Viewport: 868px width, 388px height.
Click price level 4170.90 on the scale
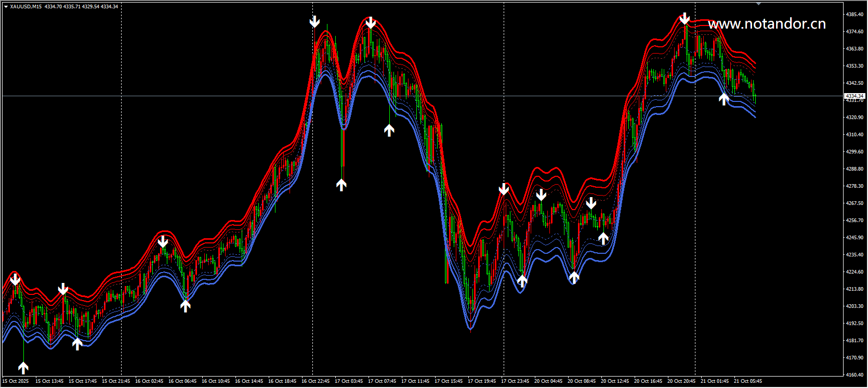854,358
